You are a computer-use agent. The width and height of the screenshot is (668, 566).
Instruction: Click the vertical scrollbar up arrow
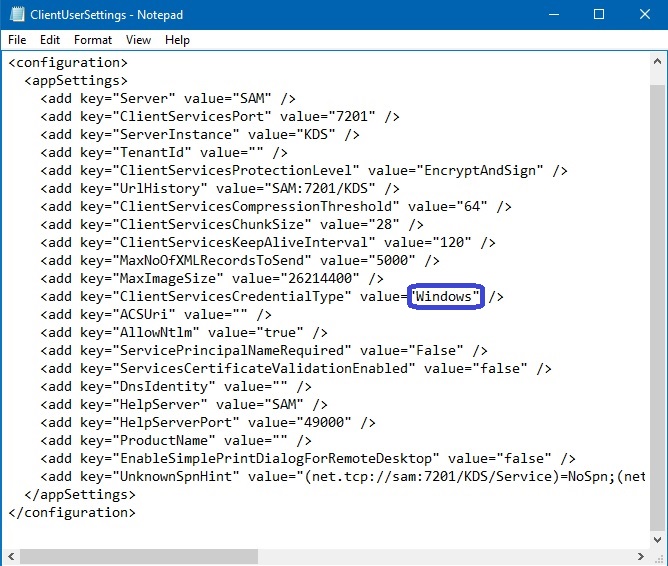pos(657,62)
